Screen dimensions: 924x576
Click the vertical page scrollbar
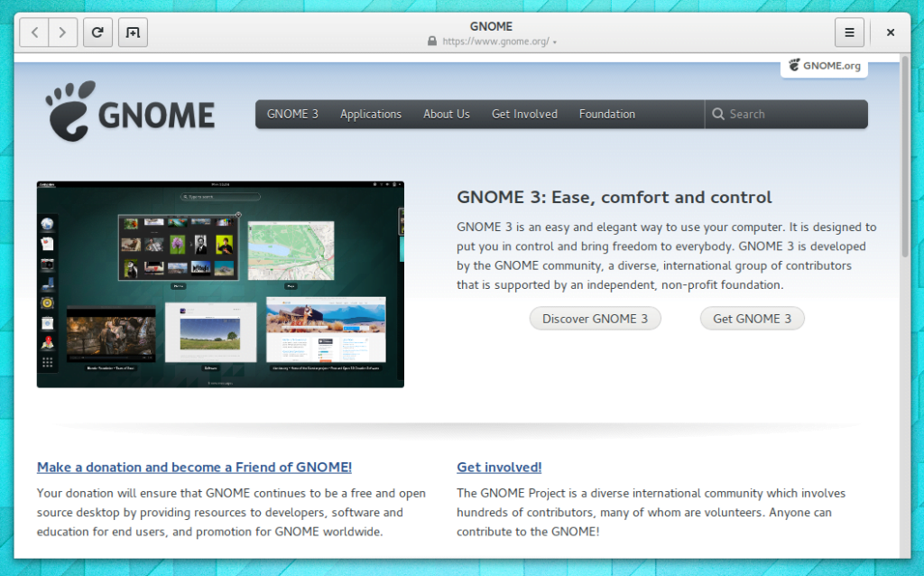904,157
